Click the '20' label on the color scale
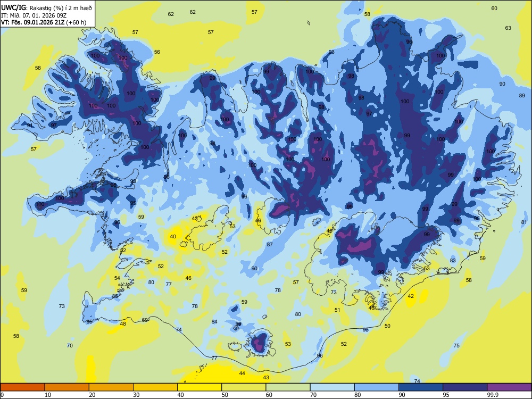Screen dimensions: 532x399 pyautogui.click(x=92, y=395)
